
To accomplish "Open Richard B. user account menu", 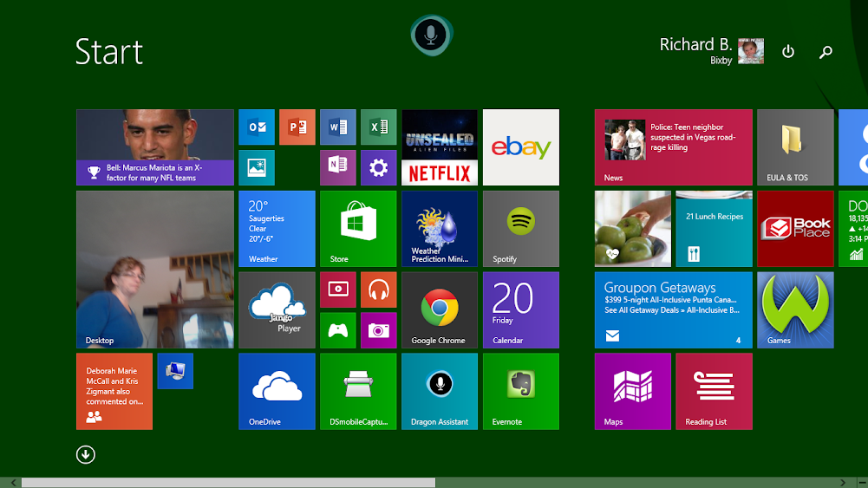I will pyautogui.click(x=711, y=51).
